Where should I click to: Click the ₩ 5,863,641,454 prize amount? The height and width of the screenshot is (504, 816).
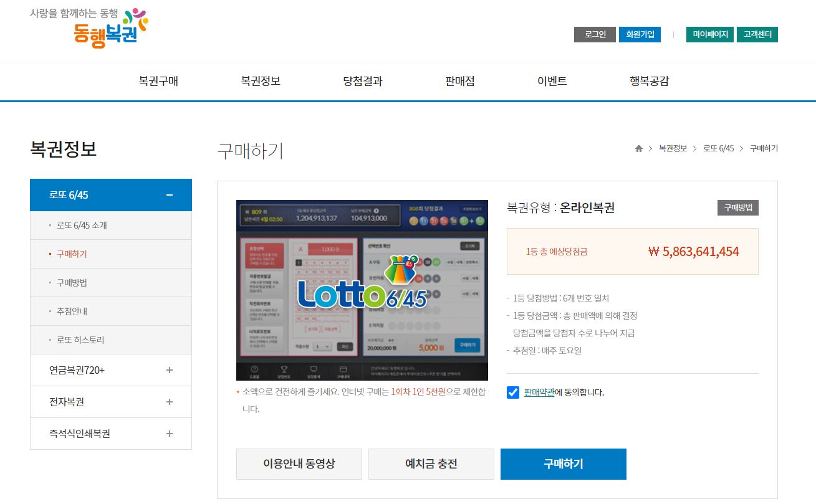coord(694,252)
